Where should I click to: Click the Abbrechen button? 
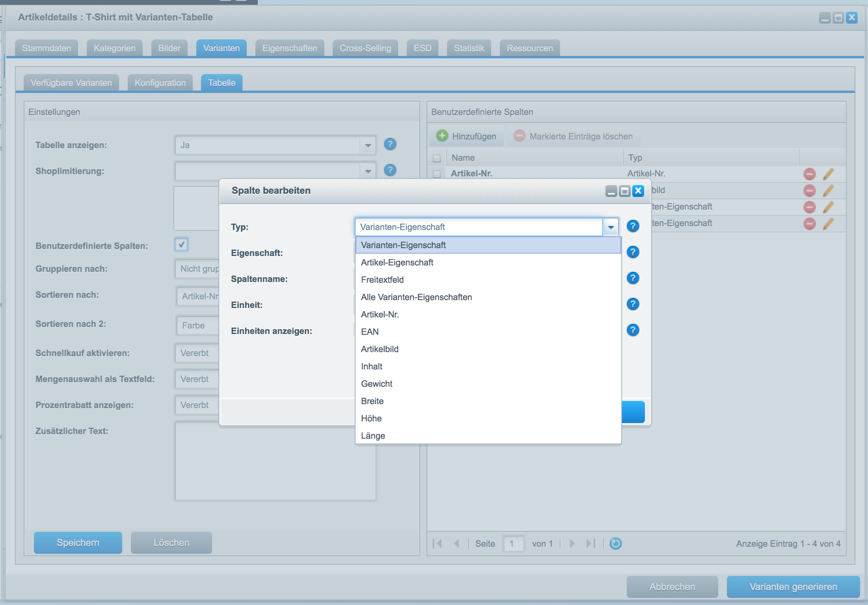click(672, 587)
